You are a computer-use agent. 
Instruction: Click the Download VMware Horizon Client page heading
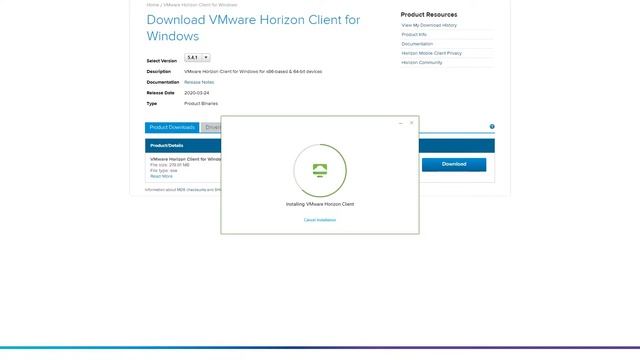(x=253, y=28)
